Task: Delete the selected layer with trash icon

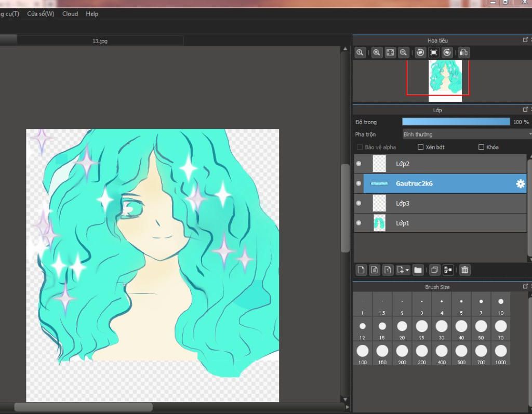Action: pyautogui.click(x=465, y=270)
